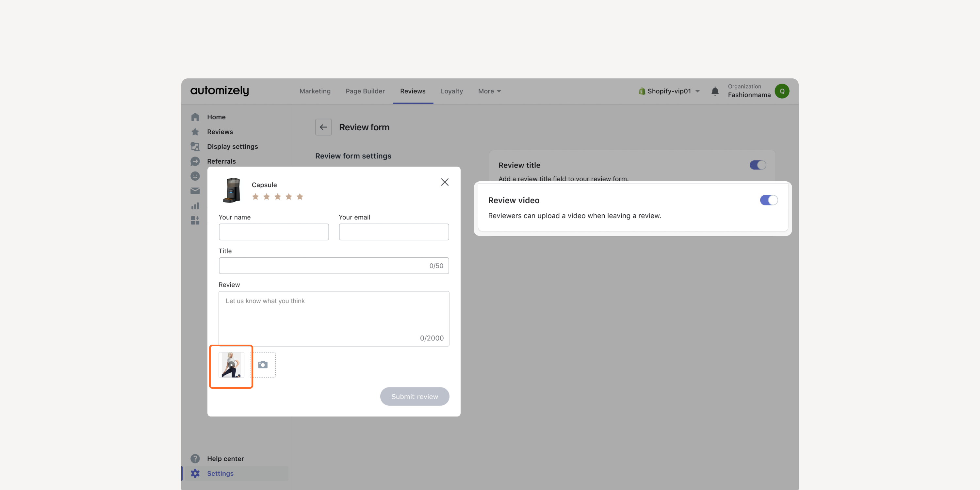Click the camera upload photo icon

point(263,365)
